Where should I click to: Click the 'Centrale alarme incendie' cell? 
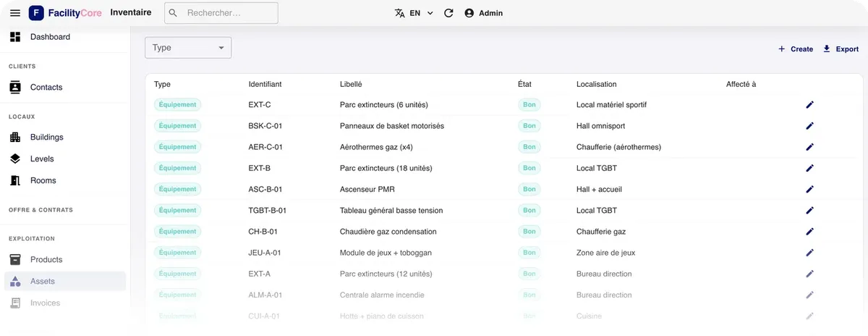(382, 295)
